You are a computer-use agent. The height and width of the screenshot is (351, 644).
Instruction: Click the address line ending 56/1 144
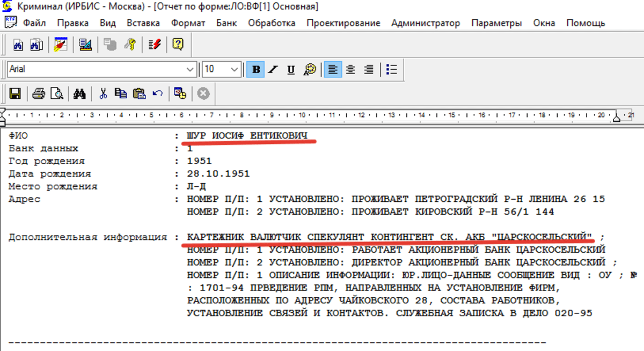(x=370, y=212)
